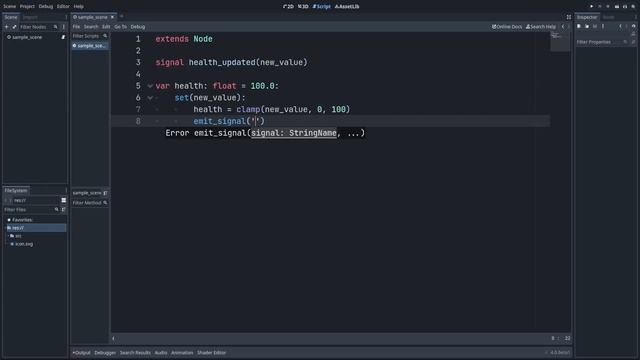This screenshot has height=360, width=640.
Task: Open Inspector object history list icon
Action: [633, 27]
